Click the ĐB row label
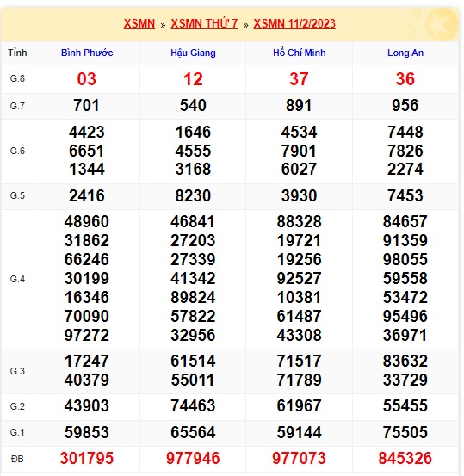This screenshot has width=464, height=476. 17,459
